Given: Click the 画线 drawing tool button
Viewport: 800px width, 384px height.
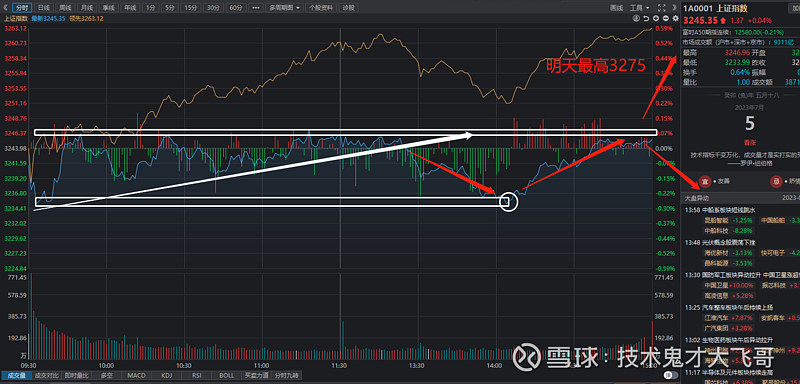Looking at the screenshot, I should tap(616, 8).
